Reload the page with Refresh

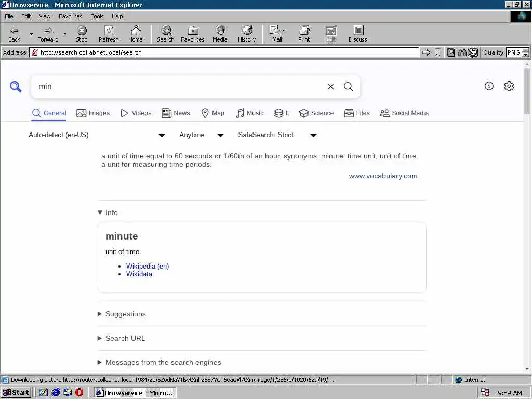point(109,34)
